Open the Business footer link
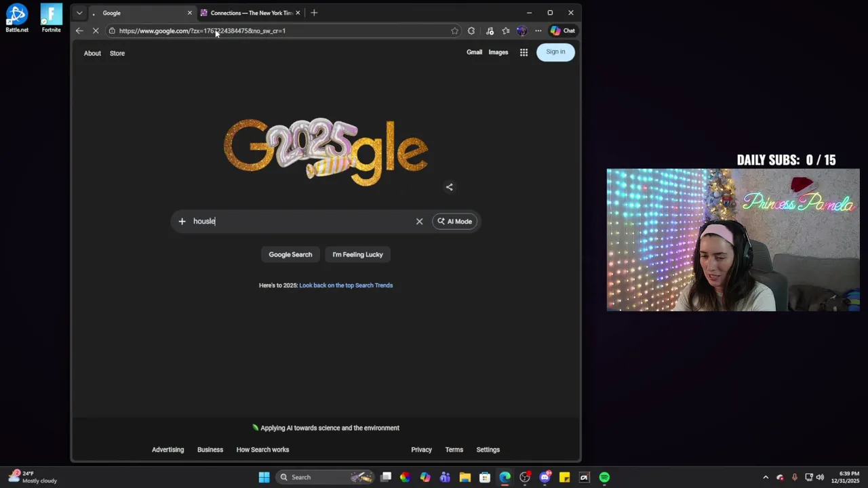The height and width of the screenshot is (488, 868). click(210, 449)
